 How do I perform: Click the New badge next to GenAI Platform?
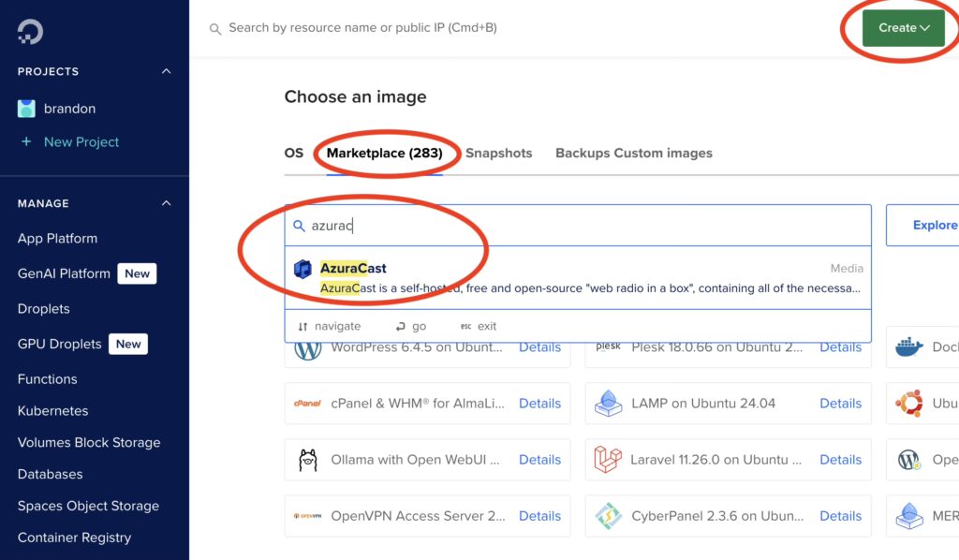coord(137,273)
